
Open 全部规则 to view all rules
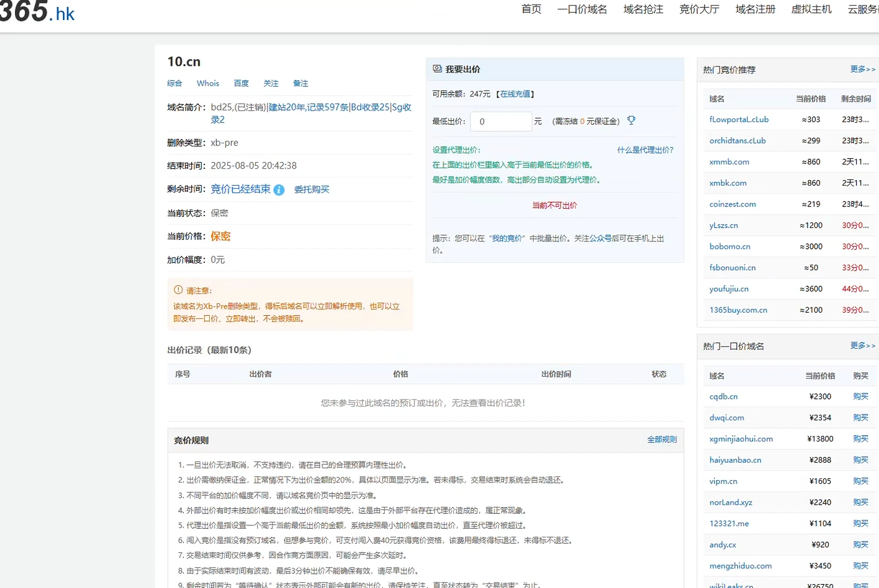point(661,439)
